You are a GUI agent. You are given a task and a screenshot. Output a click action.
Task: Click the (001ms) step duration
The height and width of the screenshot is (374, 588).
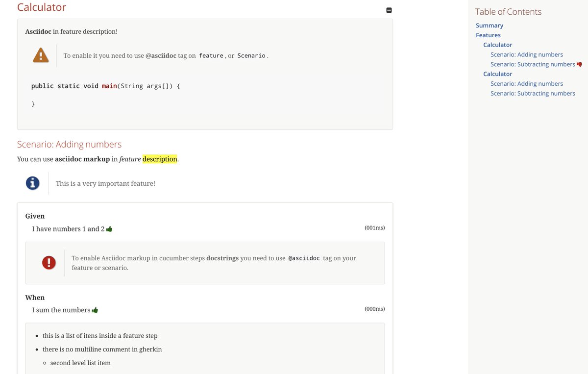375,228
